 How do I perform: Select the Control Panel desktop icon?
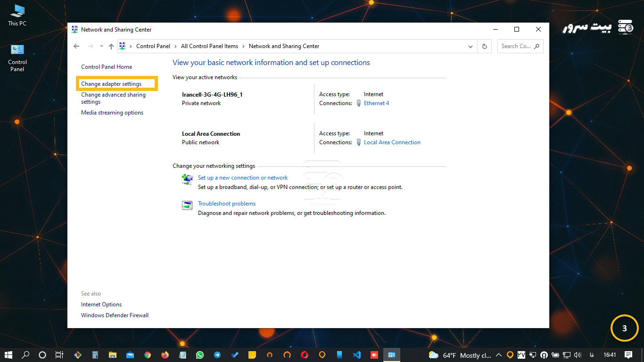click(17, 58)
